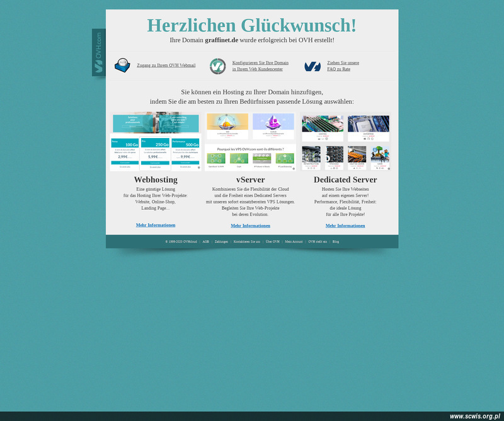Open the 'Über OVH' footer link
The width and height of the screenshot is (504, 421).
[x=273, y=241]
